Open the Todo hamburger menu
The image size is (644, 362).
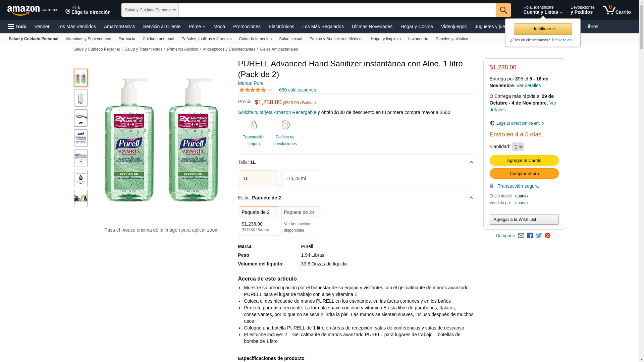[17, 26]
